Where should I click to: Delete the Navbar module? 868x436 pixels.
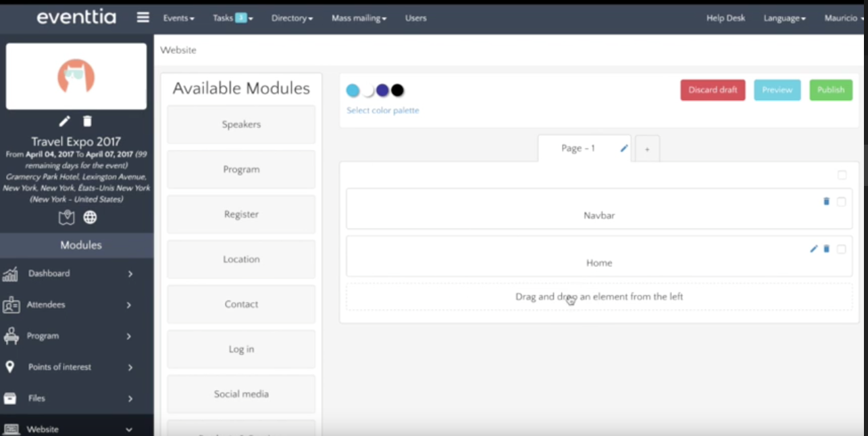[x=826, y=201]
